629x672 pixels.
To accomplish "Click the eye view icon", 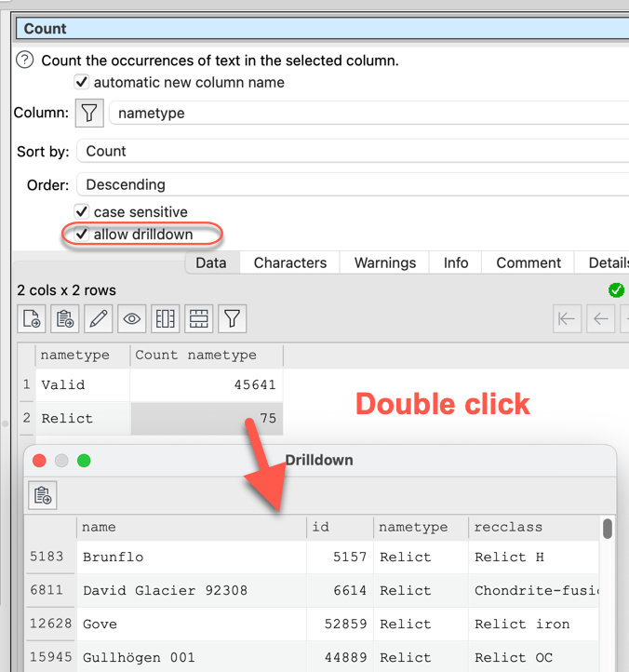I will 132,319.
